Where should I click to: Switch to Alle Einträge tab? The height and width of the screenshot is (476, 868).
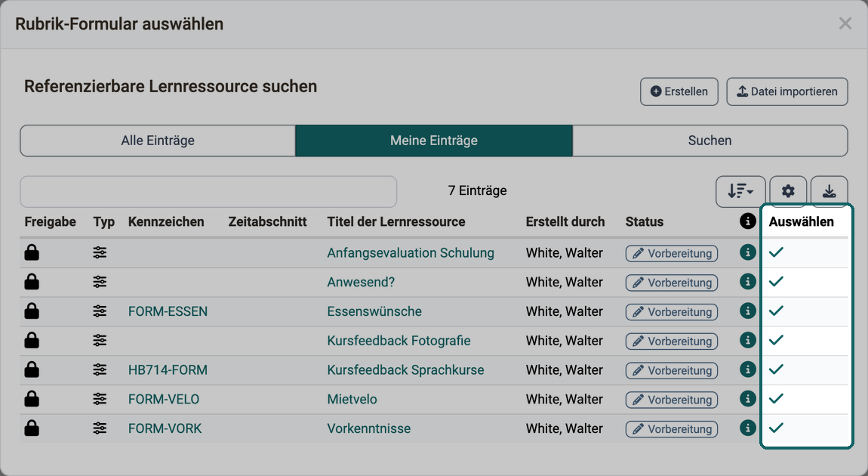tap(158, 141)
